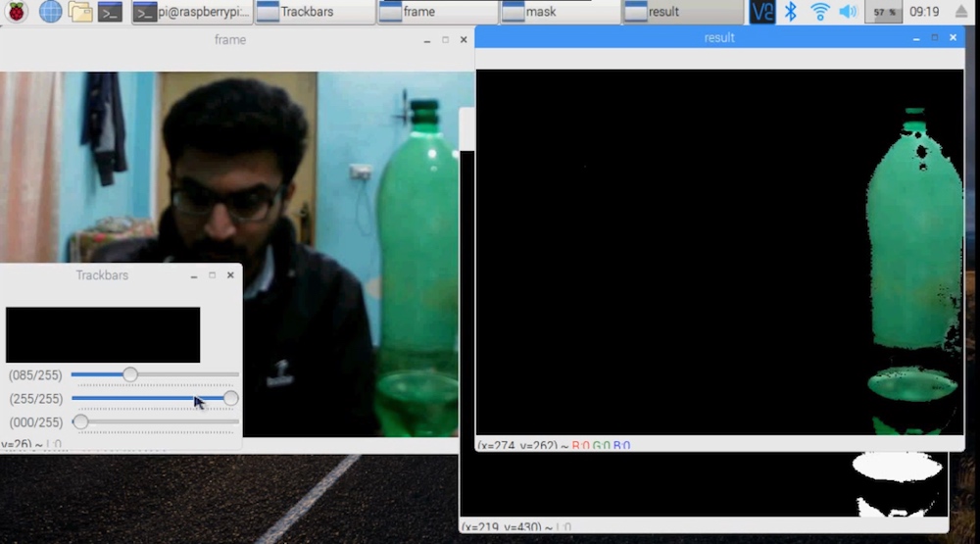
Task: Open the volume speaker control
Action: [x=848, y=11]
